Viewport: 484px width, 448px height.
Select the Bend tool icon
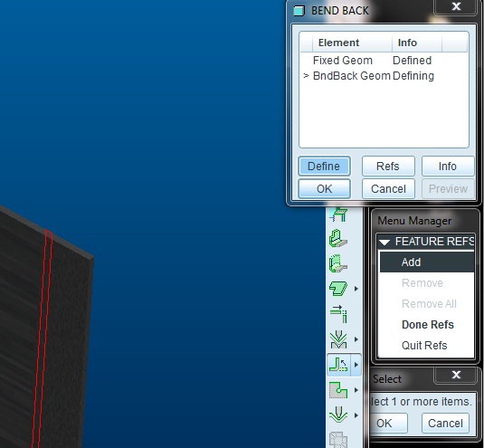coord(338,339)
